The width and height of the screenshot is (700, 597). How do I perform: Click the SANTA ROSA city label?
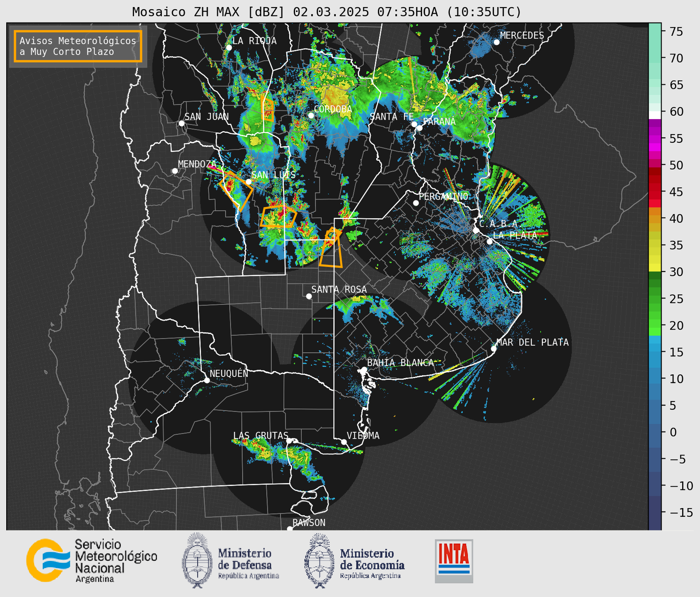pyautogui.click(x=339, y=289)
